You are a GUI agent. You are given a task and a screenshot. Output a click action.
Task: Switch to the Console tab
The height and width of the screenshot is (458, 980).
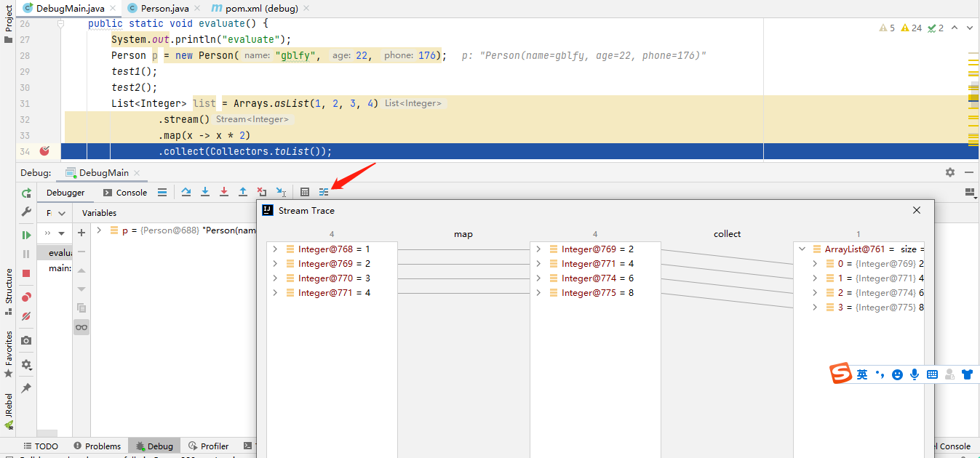[125, 193]
